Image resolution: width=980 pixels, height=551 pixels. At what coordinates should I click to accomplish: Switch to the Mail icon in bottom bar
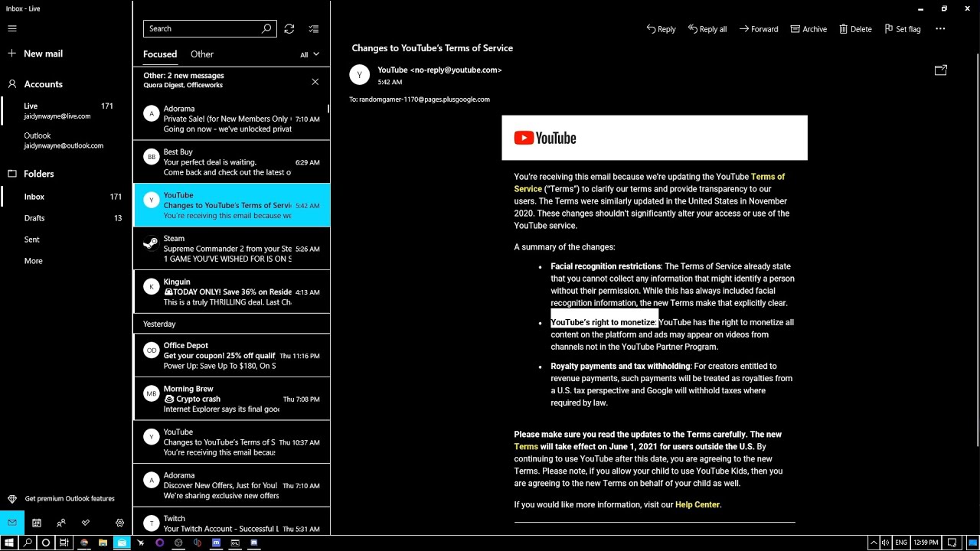(x=12, y=523)
